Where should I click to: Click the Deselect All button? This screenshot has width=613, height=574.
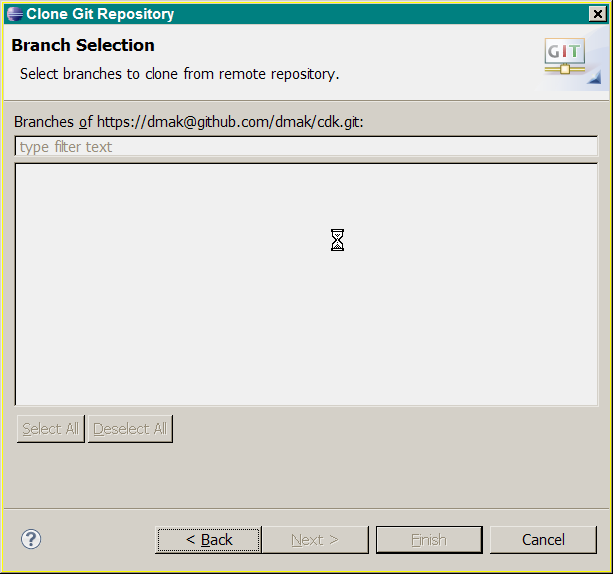pos(130,429)
